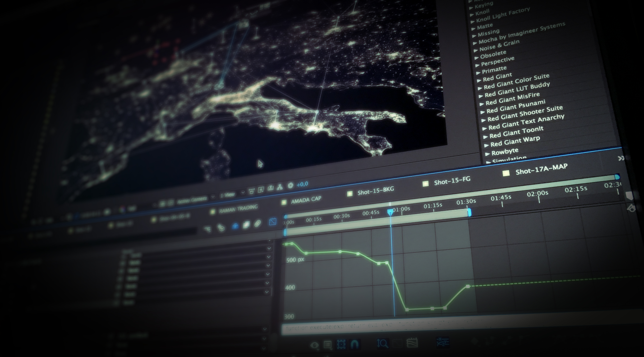This screenshot has height=357, width=644.
Task: Open the Active Camera dropdown
Action: click(195, 200)
